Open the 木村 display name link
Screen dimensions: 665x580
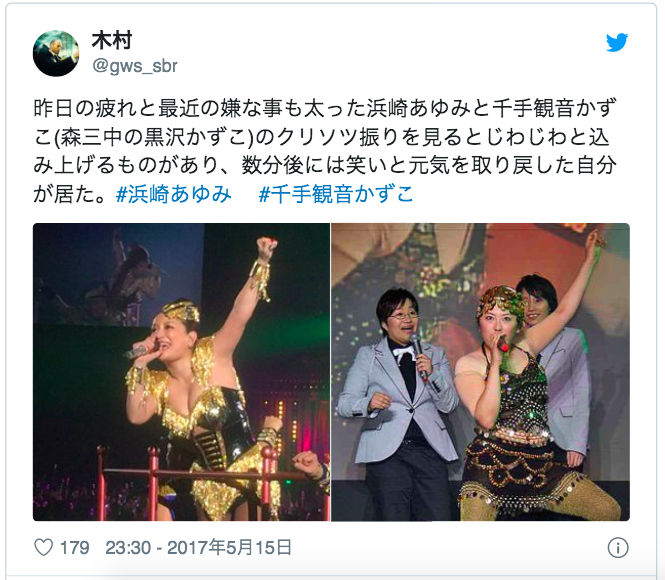click(112, 41)
